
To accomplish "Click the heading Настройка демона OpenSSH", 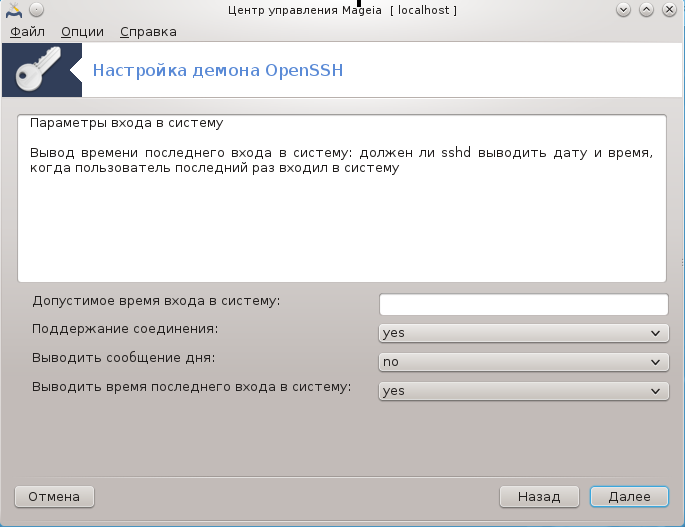I will pos(218,70).
